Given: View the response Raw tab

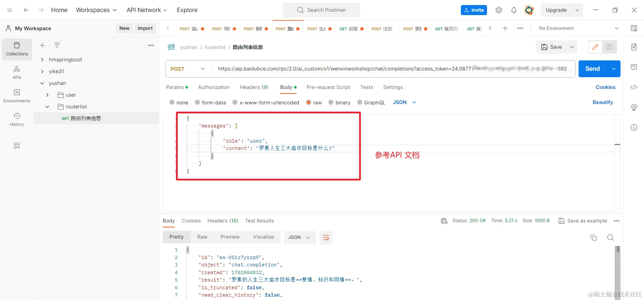Looking at the screenshot, I should pyautogui.click(x=202, y=237).
